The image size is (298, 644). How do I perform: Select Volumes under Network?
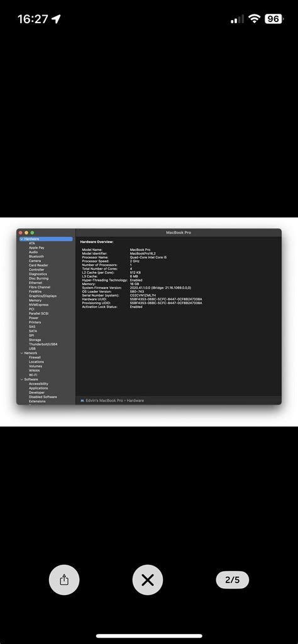[x=35, y=366]
